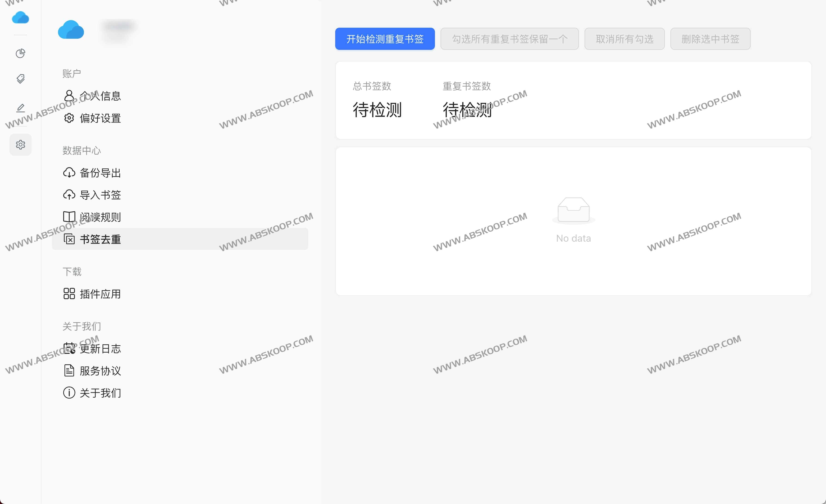This screenshot has width=826, height=504.
Task: Select the person icon beside 个人信息
Action: [x=69, y=96]
